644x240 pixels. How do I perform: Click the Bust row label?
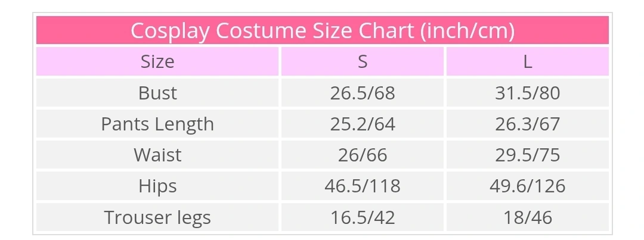(x=157, y=93)
